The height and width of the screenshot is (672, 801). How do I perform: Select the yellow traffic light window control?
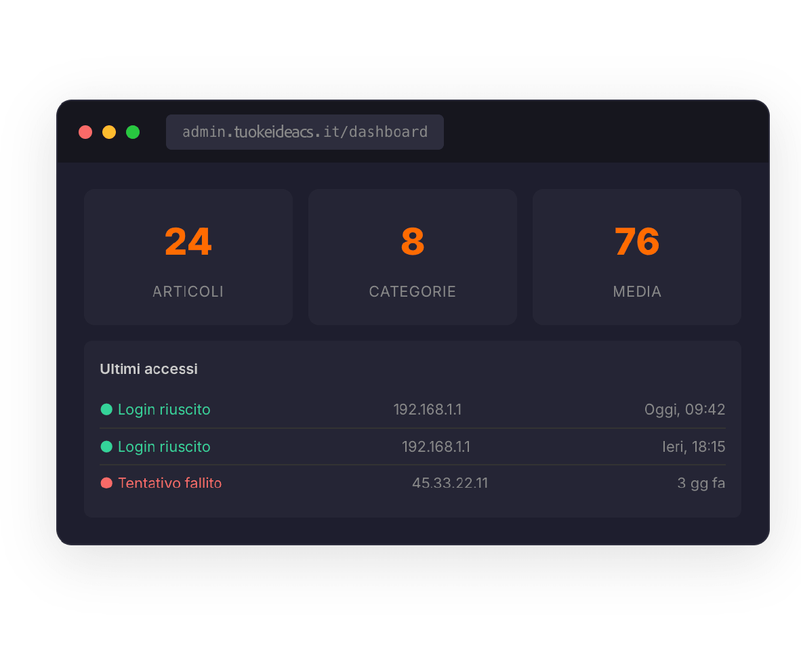pos(109,132)
